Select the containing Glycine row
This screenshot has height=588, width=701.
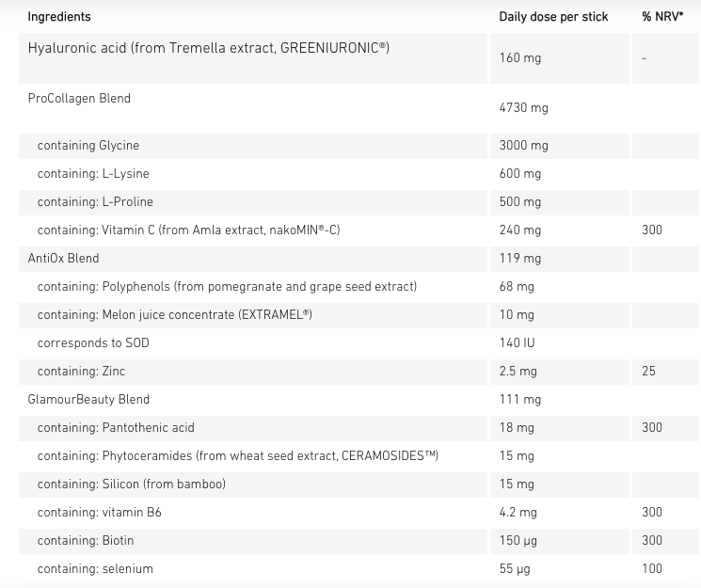[x=88, y=146]
